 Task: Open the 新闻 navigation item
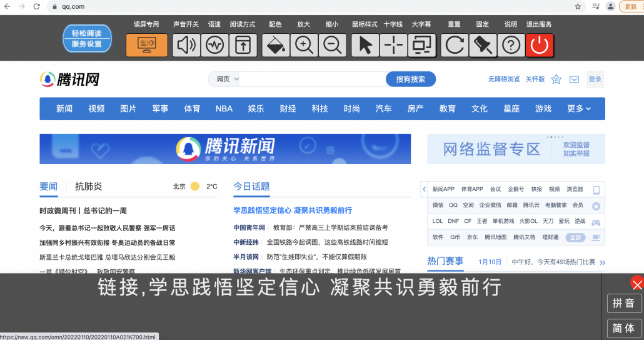point(64,108)
